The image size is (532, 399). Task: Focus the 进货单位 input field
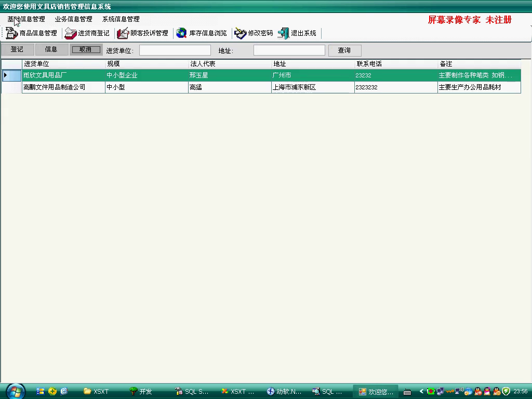175,50
